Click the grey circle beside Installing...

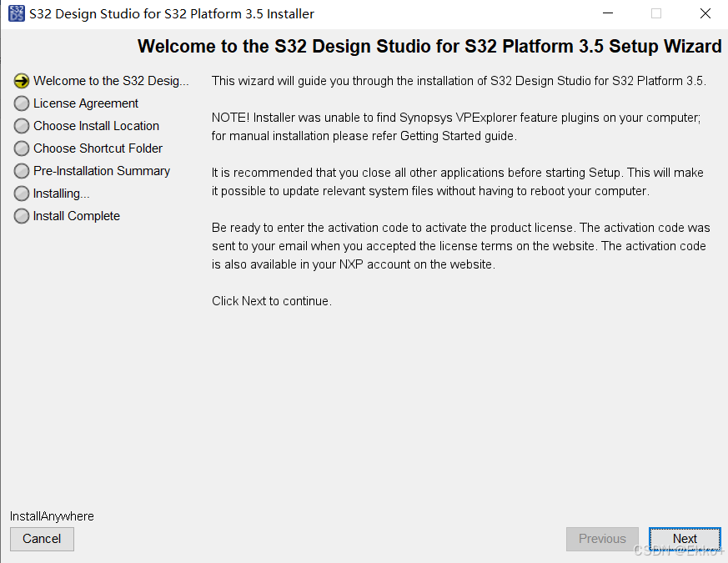[x=22, y=194]
